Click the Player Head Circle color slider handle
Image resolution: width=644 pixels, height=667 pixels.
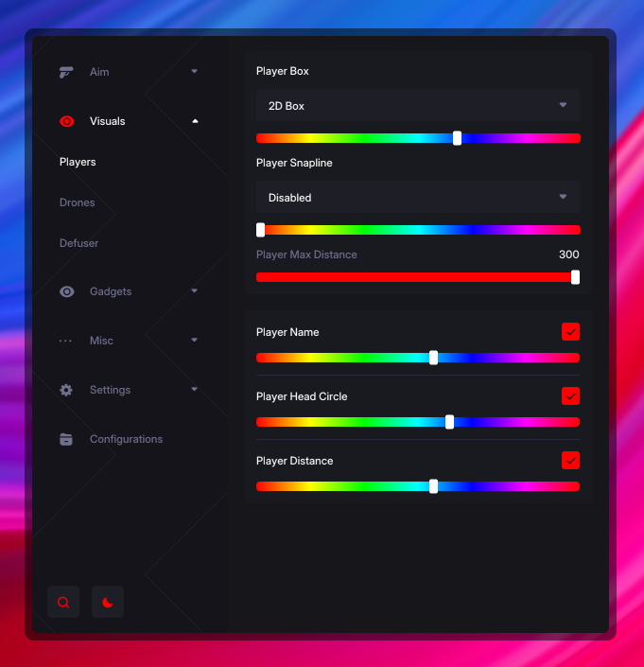point(449,422)
